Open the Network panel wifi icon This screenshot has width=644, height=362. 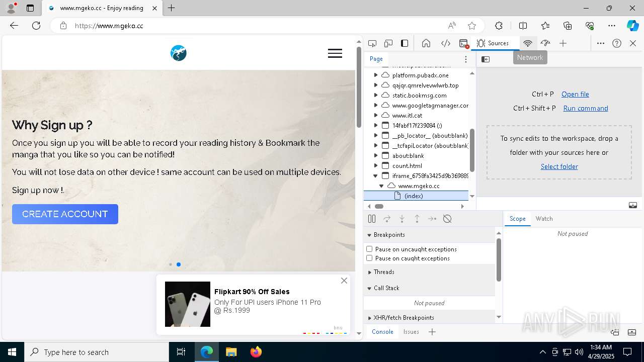click(x=528, y=43)
